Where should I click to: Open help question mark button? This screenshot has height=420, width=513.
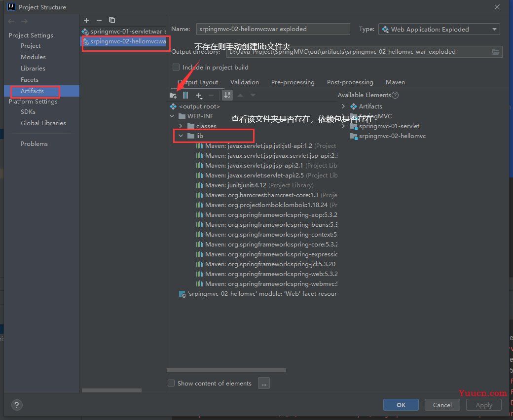pos(17,405)
